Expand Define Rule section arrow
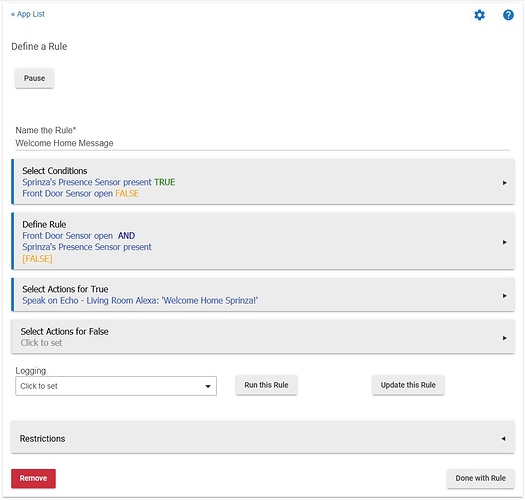 pyautogui.click(x=504, y=242)
